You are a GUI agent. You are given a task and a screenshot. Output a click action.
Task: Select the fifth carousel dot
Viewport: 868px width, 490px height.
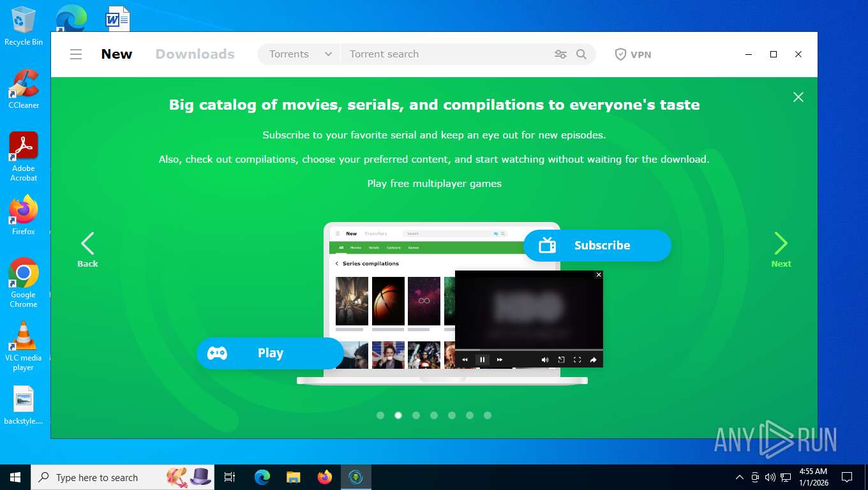(452, 415)
